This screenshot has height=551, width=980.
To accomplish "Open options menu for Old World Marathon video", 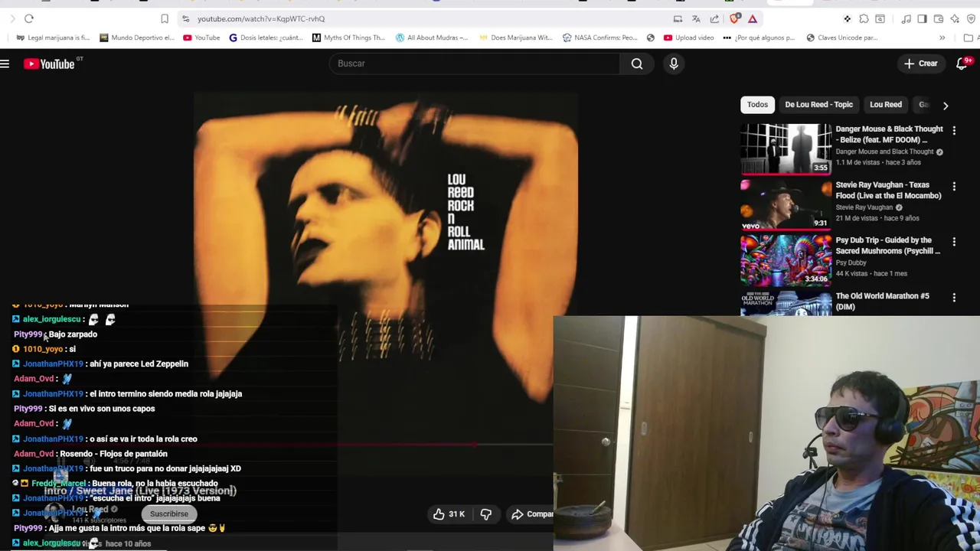I will (x=954, y=298).
